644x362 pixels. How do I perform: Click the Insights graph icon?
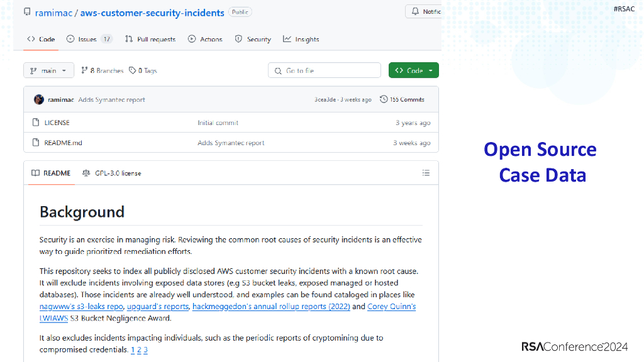[x=287, y=39]
